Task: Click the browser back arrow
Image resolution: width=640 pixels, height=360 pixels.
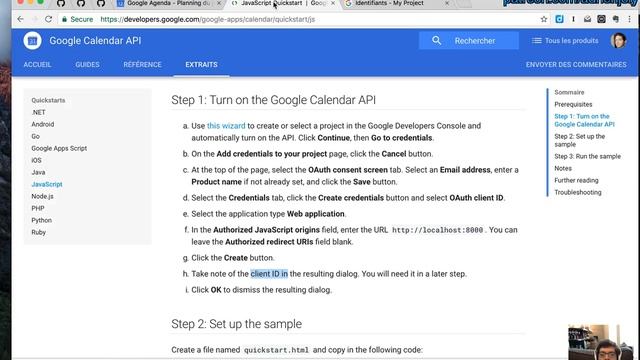Action: click(x=20, y=19)
